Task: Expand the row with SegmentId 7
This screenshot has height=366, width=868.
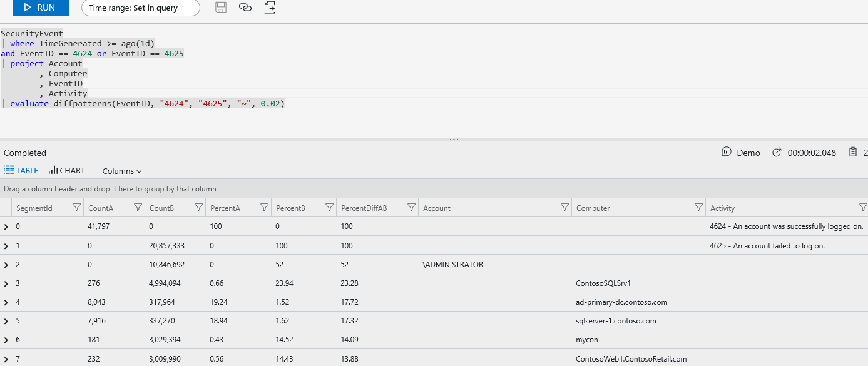Action: click(6, 359)
